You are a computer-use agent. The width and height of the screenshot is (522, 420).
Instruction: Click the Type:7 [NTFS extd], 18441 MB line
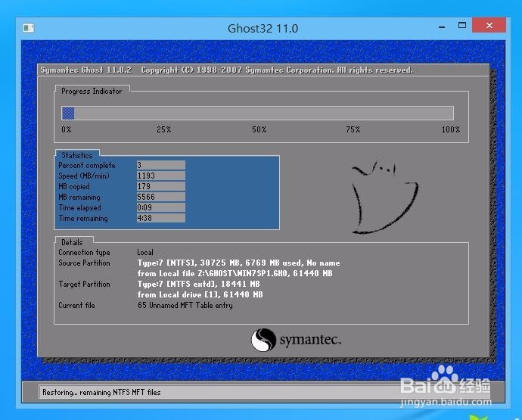pos(199,285)
